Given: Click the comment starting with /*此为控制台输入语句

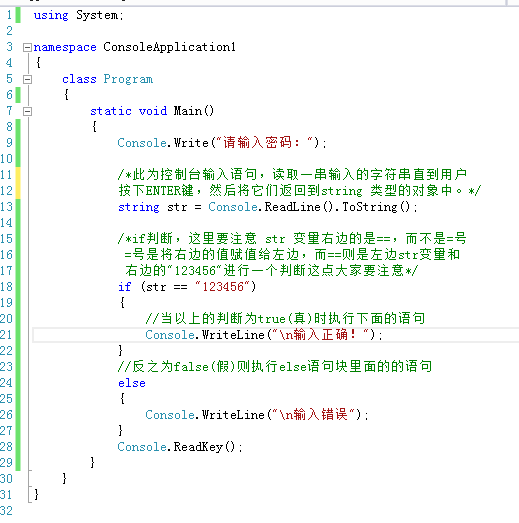Looking at the screenshot, I should (292, 174).
